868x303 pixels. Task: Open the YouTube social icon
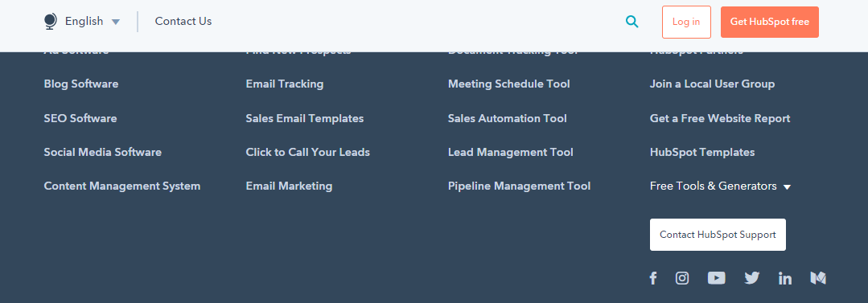(x=716, y=278)
